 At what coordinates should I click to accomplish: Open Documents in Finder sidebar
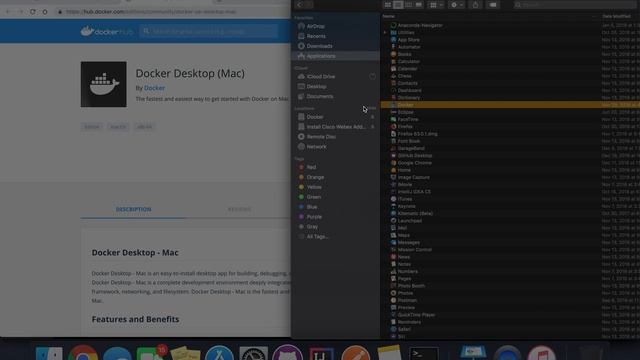coord(319,96)
